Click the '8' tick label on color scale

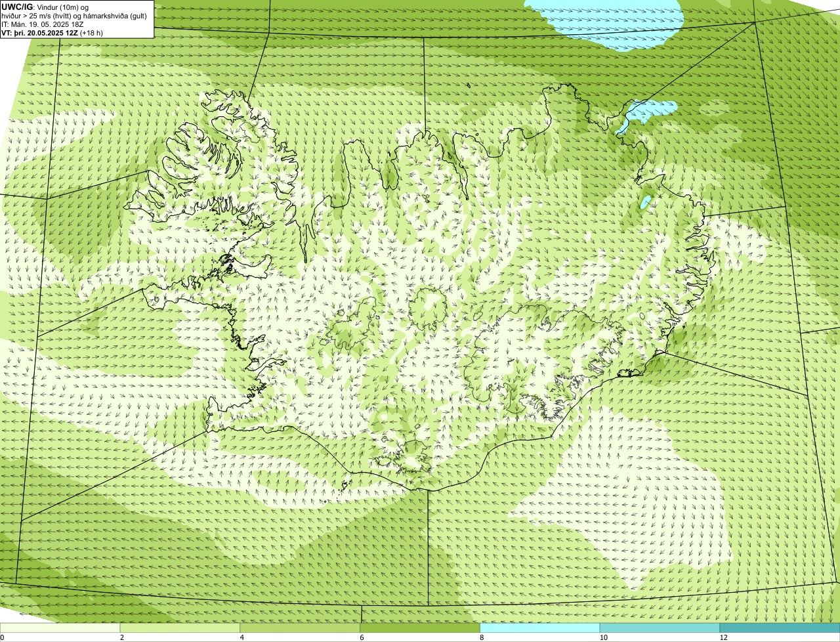pyautogui.click(x=481, y=637)
